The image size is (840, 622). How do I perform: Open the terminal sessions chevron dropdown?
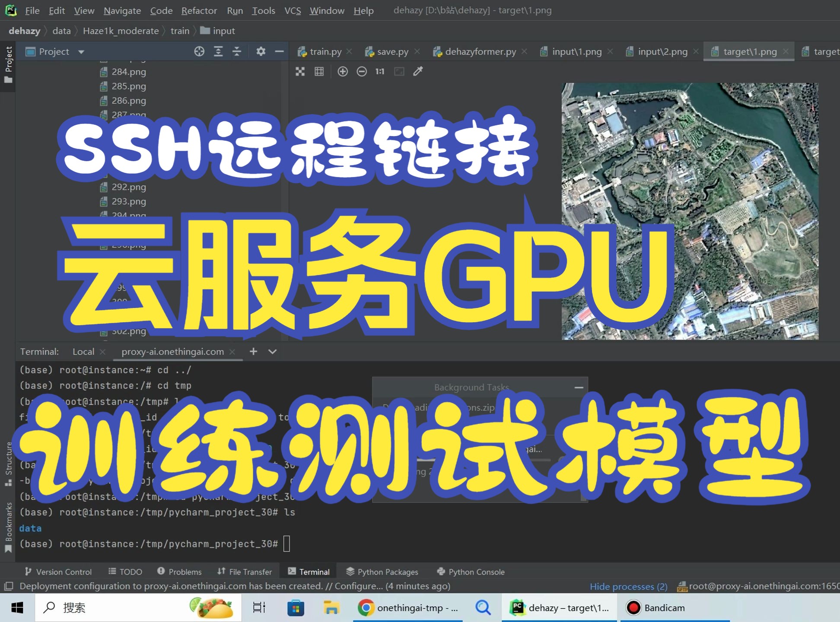click(272, 352)
